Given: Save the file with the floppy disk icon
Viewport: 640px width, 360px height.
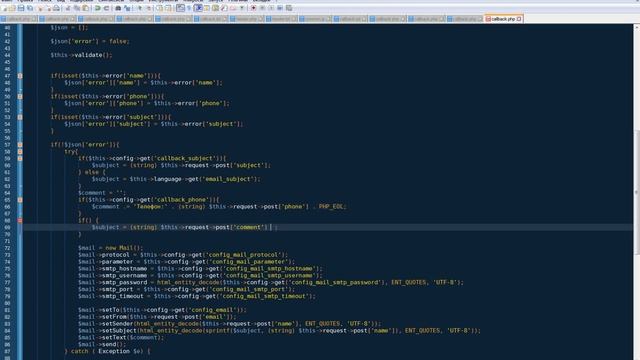Looking at the screenshot, I should pyautogui.click(x=20, y=8).
